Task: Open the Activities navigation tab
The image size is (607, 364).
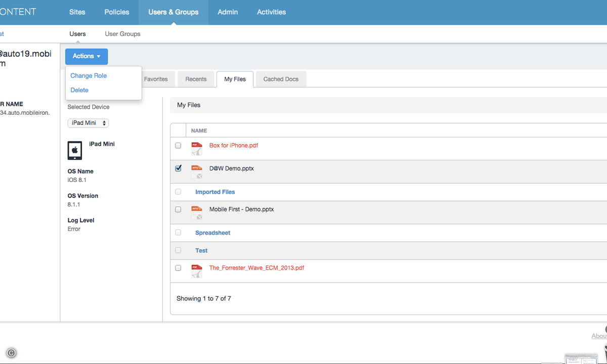Action: point(272,12)
